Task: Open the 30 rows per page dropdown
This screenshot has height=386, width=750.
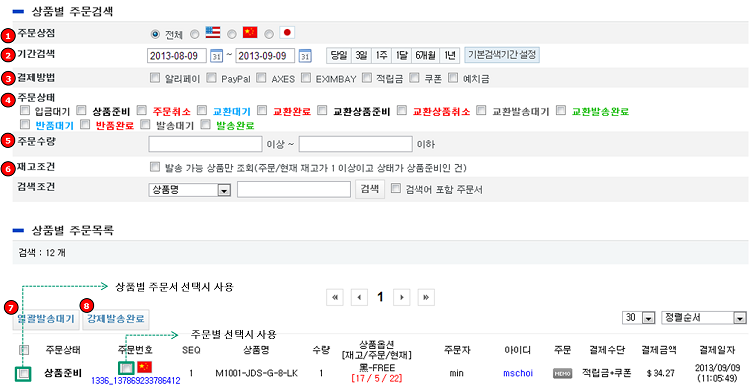Action: [638, 318]
